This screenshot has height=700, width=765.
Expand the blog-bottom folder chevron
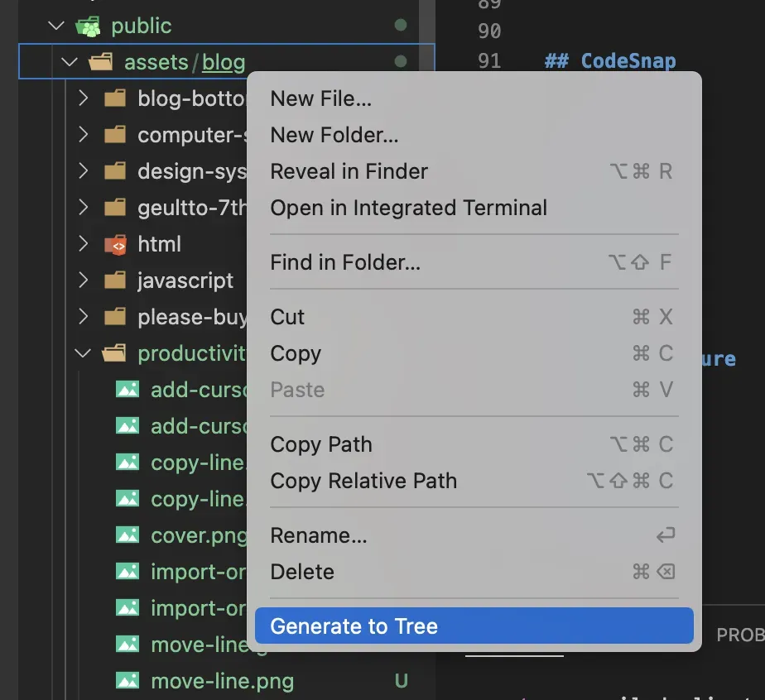tap(83, 98)
